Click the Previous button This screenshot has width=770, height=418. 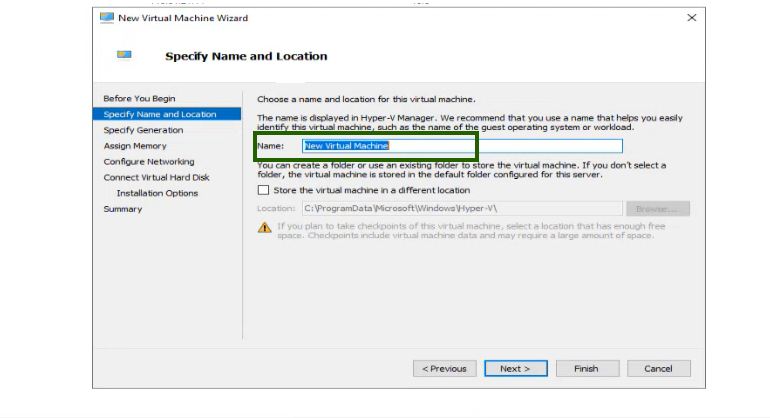[x=444, y=369]
